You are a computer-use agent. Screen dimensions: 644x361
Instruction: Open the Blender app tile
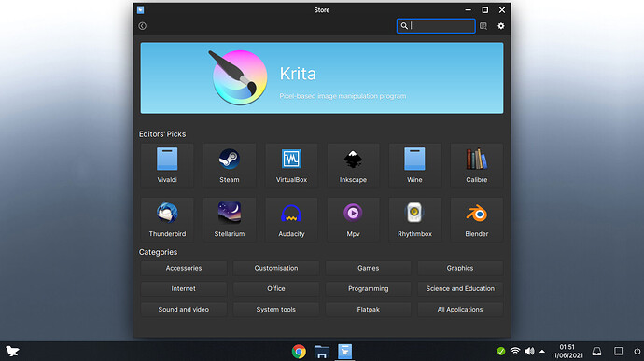[x=476, y=220]
